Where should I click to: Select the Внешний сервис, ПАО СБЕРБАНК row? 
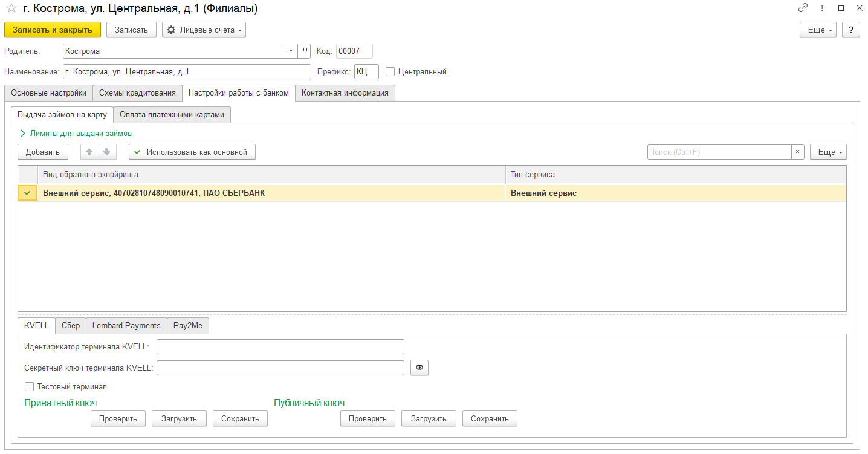432,193
